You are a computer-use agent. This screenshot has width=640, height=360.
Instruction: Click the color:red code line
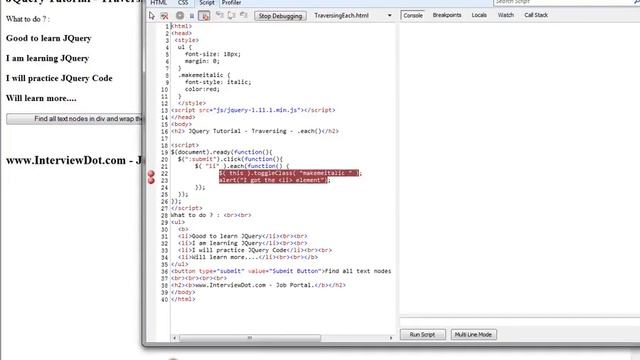[x=202, y=89]
